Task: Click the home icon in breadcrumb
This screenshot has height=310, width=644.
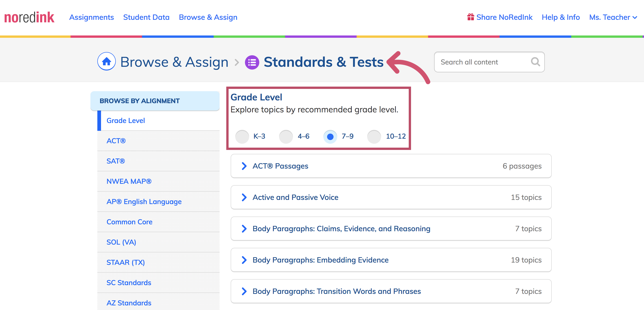Action: [x=107, y=61]
